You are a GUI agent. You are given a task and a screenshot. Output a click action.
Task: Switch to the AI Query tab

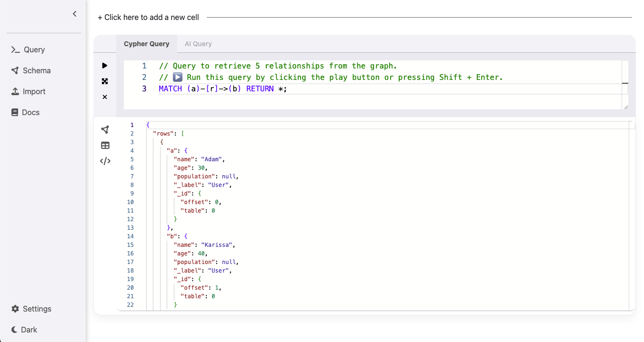(x=198, y=44)
